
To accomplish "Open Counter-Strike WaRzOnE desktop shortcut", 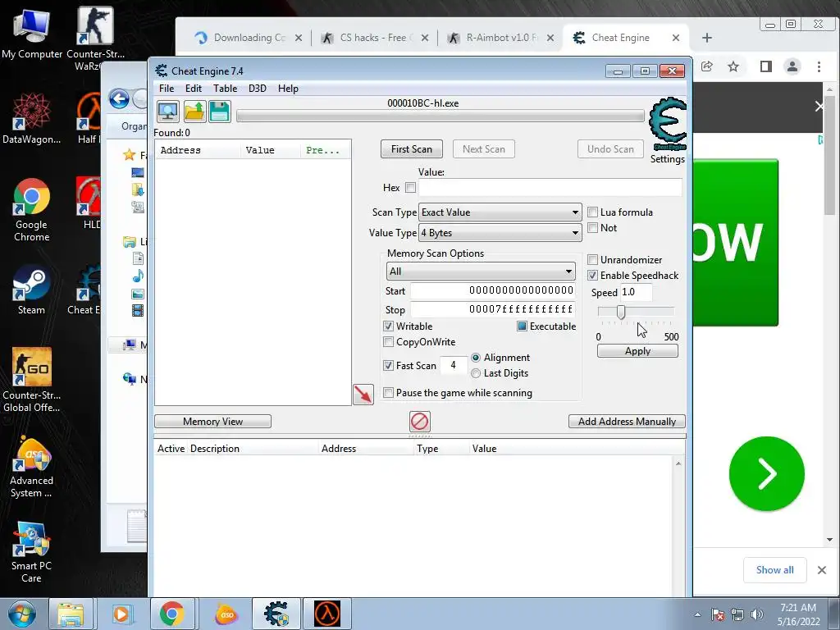I will 95,39.
